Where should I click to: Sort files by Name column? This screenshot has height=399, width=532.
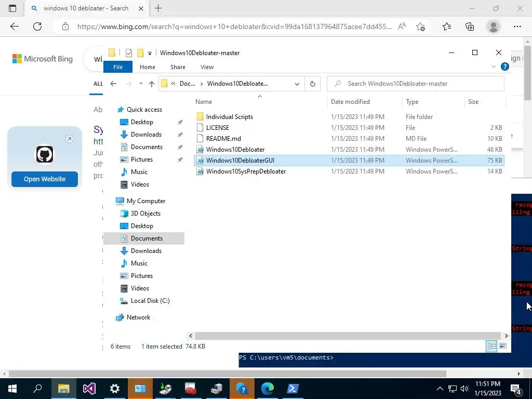[x=204, y=102]
